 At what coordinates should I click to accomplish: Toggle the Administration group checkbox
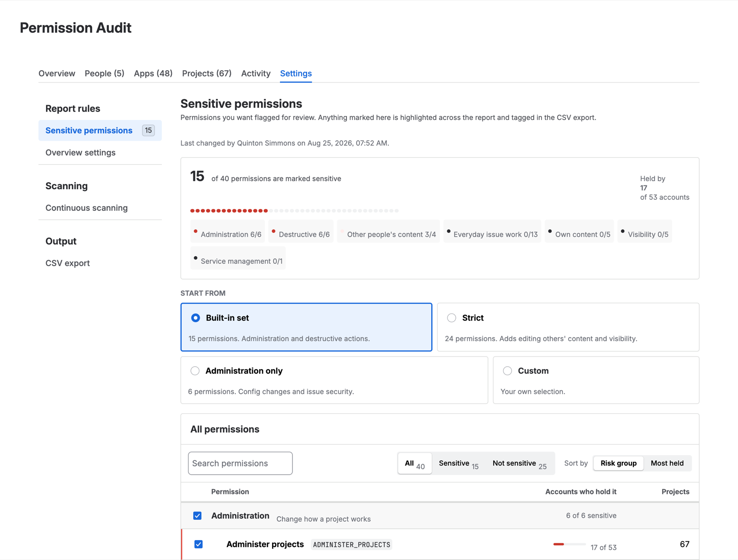click(197, 516)
